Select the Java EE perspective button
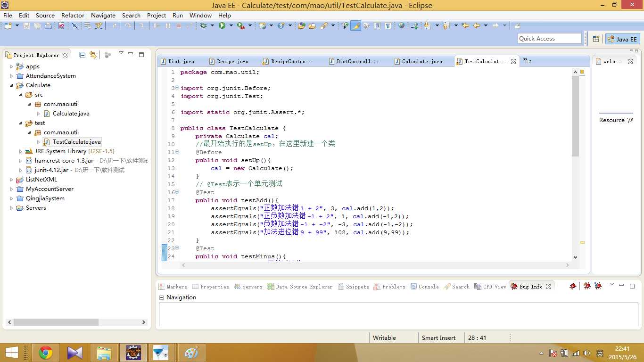This screenshot has width=644, height=362. coord(622,39)
